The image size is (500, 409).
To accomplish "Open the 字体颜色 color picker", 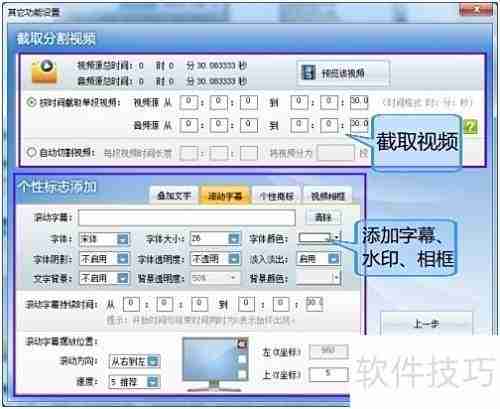I will 319,238.
